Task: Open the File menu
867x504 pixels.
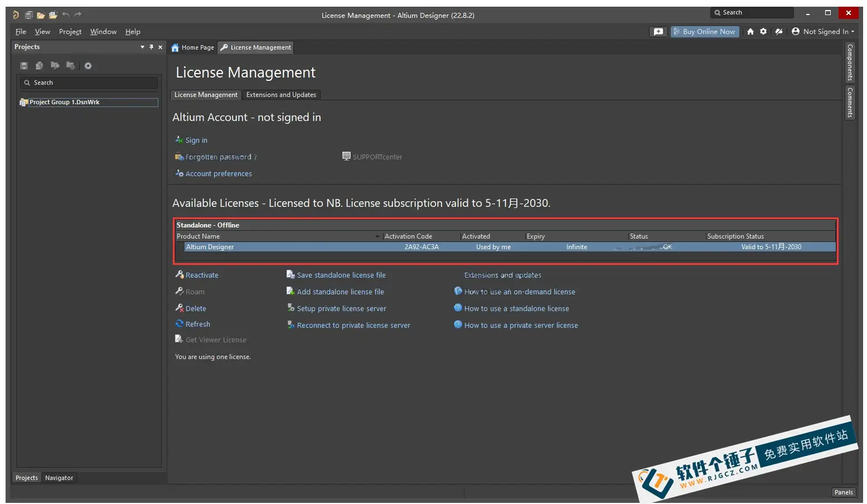Action: (x=21, y=32)
